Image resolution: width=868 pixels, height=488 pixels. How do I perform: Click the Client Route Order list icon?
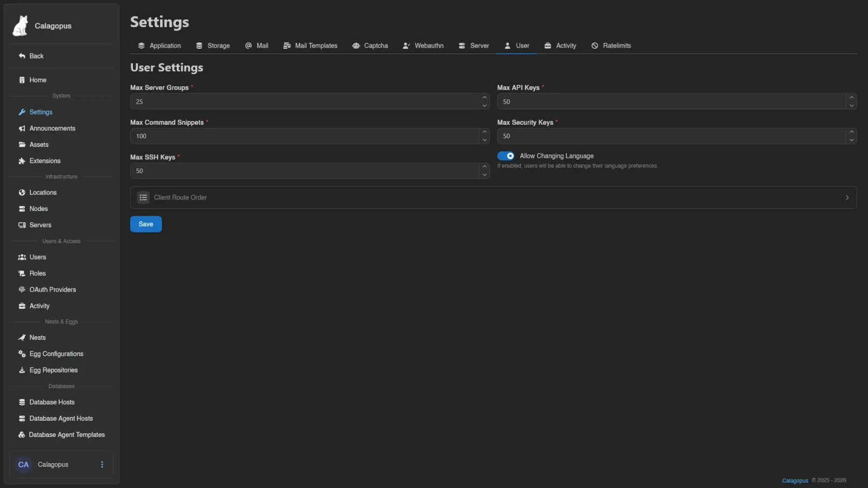(x=143, y=197)
